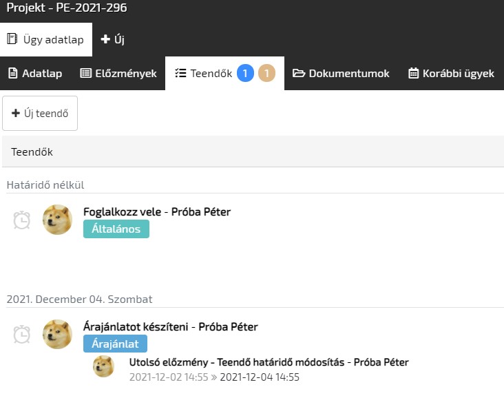Image resolution: width=504 pixels, height=420 pixels.
Task: Open the Ügy adatlap top tab
Action: pos(45,40)
